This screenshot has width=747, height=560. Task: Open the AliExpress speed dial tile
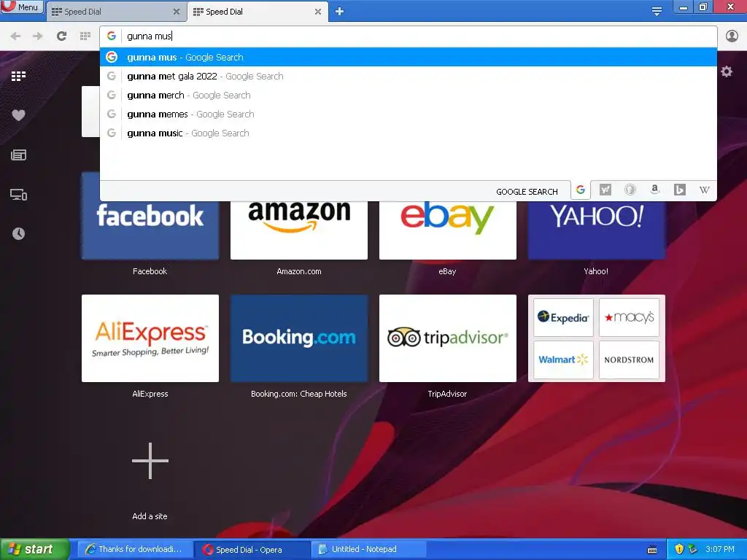coord(150,338)
